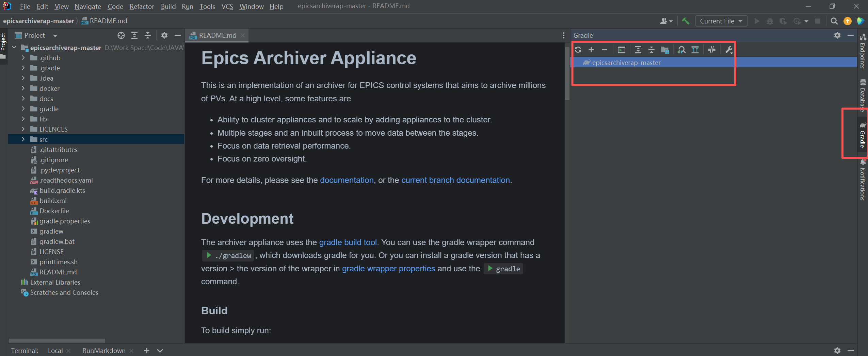Expand the docker folder

23,88
